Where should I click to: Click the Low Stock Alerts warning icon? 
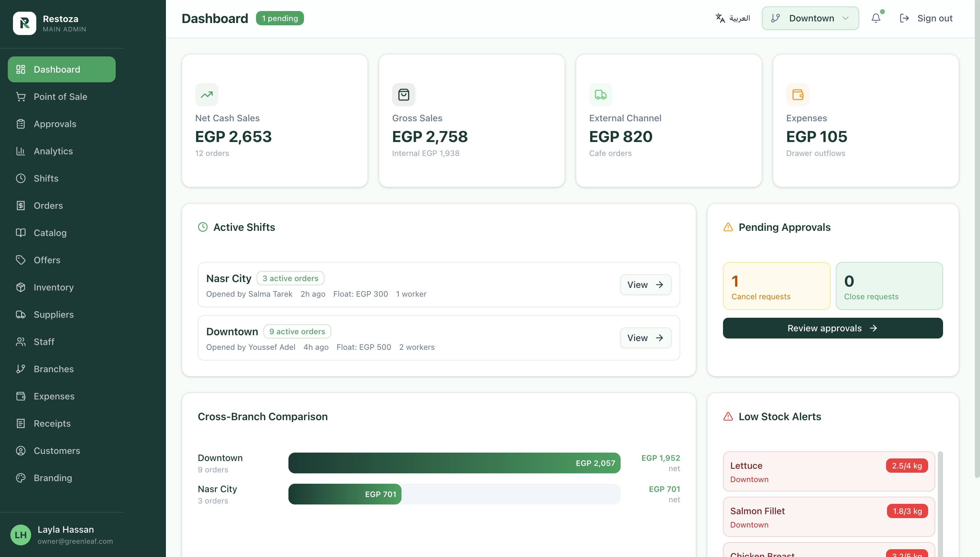click(x=729, y=417)
